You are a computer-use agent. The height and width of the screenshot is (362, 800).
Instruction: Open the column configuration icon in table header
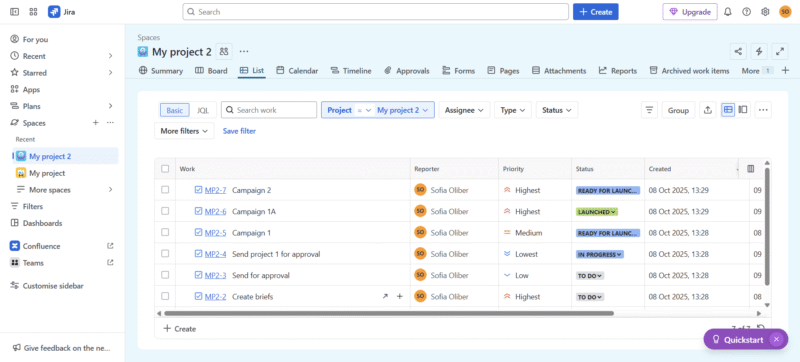[751, 169]
